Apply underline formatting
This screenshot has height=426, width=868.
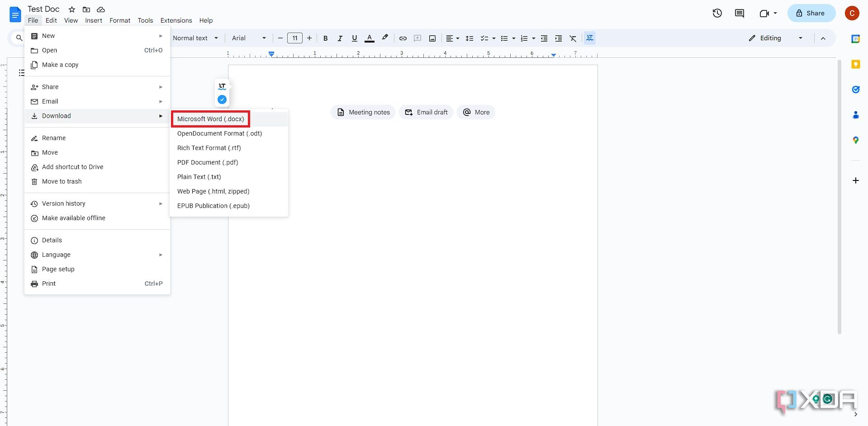(354, 38)
